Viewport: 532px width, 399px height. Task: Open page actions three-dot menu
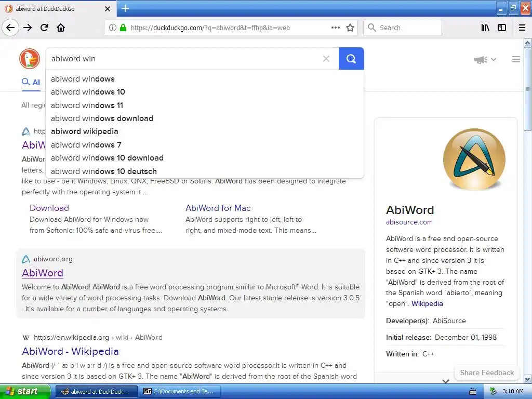tap(336, 28)
